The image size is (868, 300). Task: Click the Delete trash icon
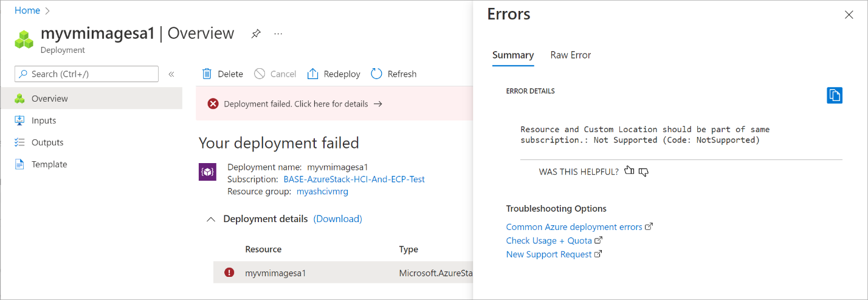point(207,74)
